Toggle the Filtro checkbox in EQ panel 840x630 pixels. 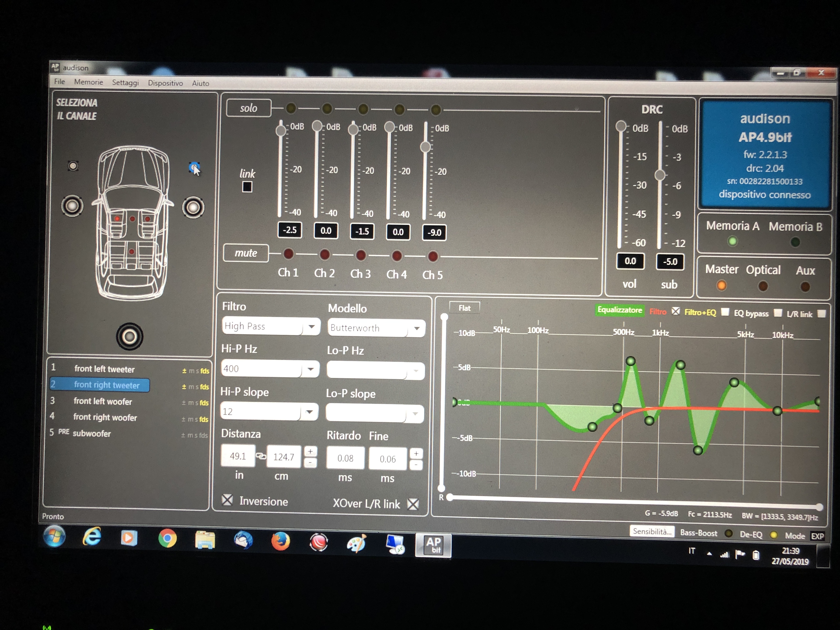coord(676,311)
